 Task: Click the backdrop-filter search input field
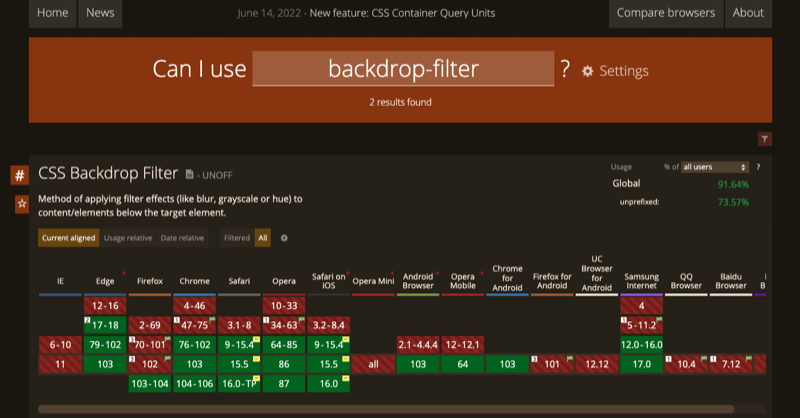click(x=403, y=70)
